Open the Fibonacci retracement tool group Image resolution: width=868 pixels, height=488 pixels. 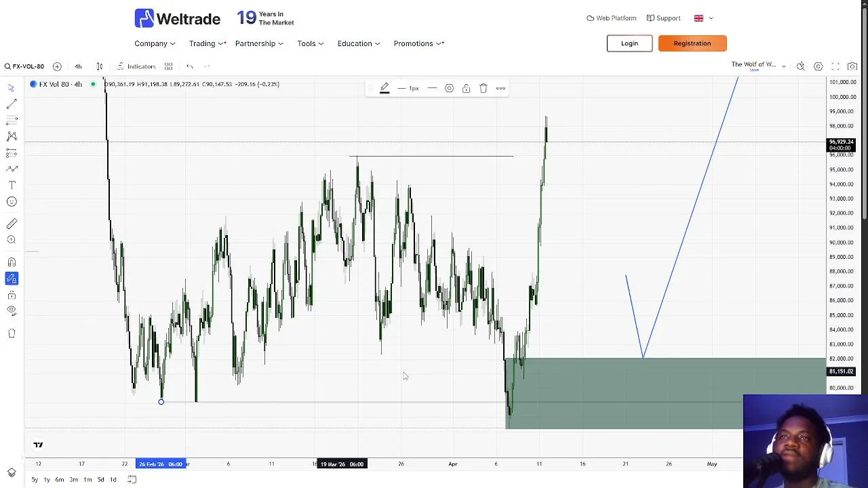[12, 120]
